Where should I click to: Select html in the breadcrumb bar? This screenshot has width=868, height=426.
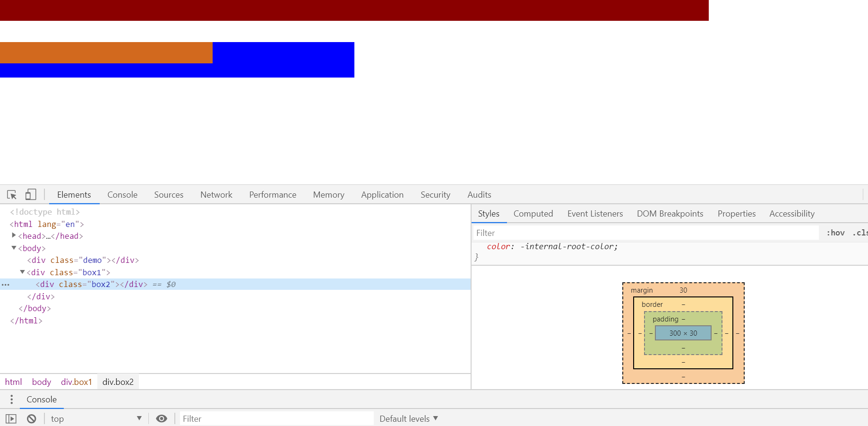[13, 382]
